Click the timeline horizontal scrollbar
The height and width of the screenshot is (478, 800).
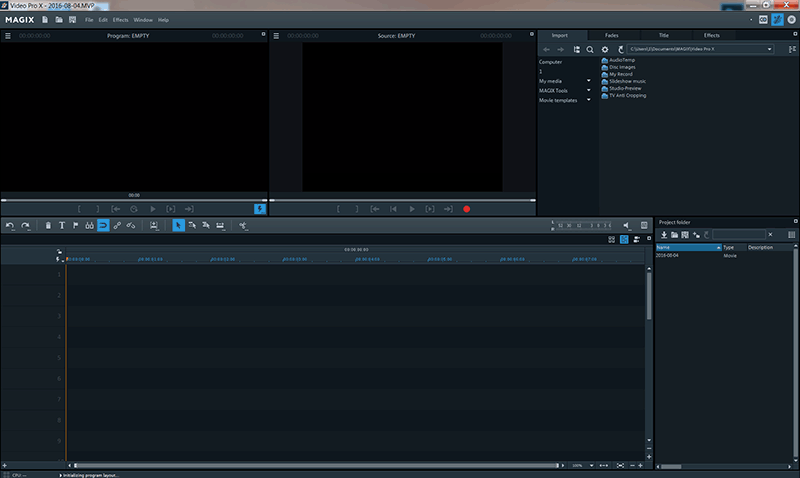(x=316, y=465)
